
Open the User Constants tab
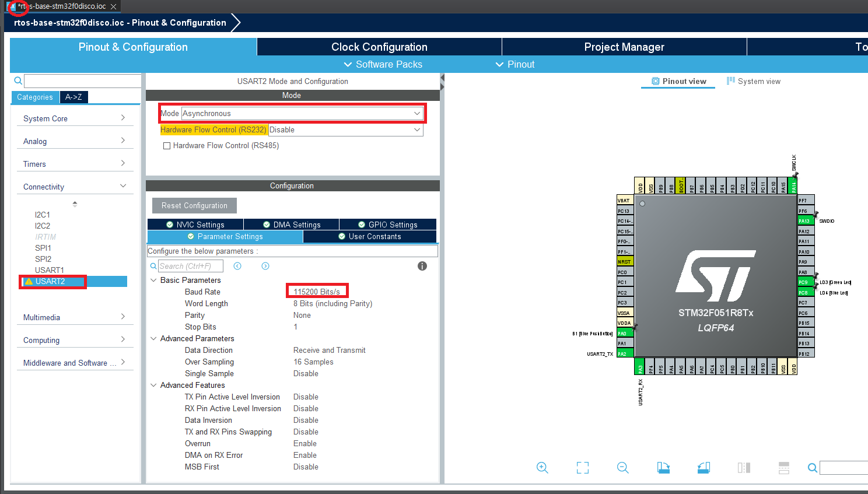[x=370, y=236]
